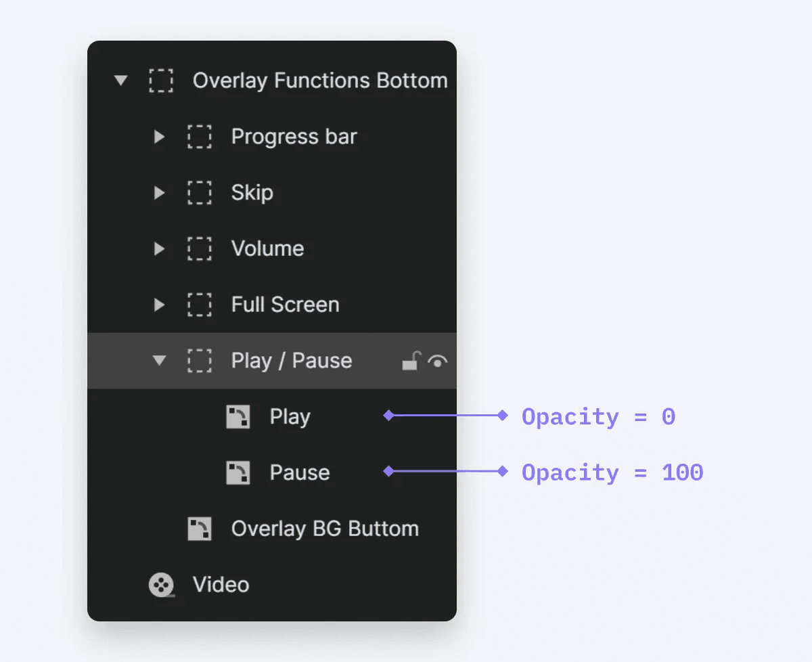Select the Pause layer name

pyautogui.click(x=300, y=473)
